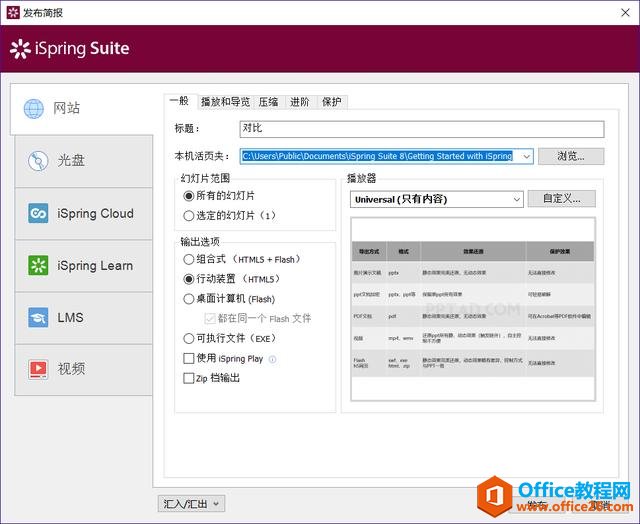Click the 标题 text field
This screenshot has height=524, width=640.
click(421, 129)
